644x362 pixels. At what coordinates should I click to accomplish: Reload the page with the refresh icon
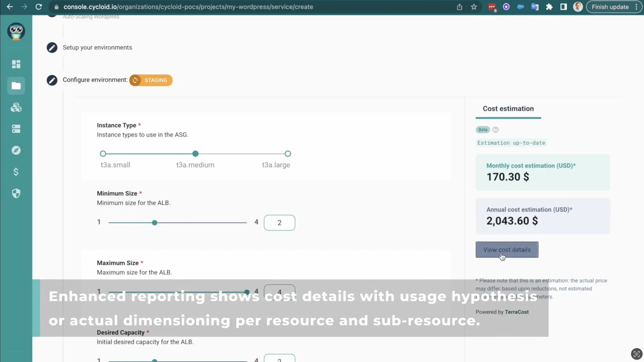pyautogui.click(x=39, y=7)
